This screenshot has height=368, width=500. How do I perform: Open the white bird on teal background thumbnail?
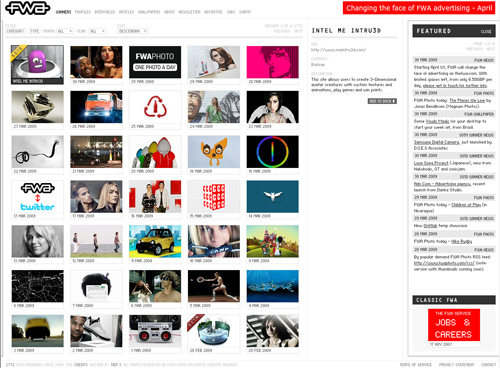(x=272, y=197)
